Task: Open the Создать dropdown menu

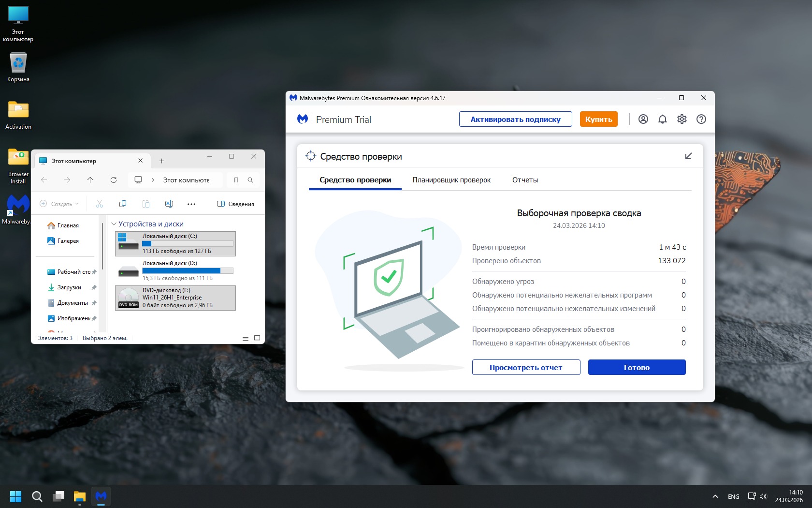Action: [59, 204]
